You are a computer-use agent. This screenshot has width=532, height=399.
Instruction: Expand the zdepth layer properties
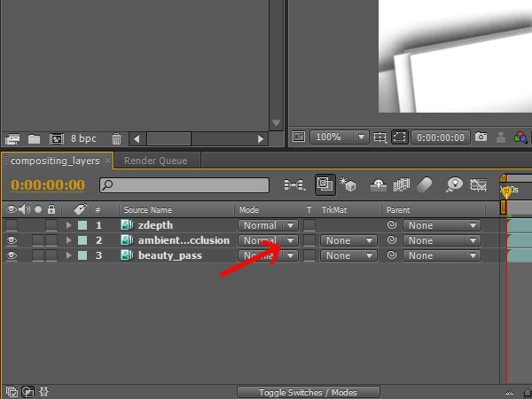pos(69,225)
